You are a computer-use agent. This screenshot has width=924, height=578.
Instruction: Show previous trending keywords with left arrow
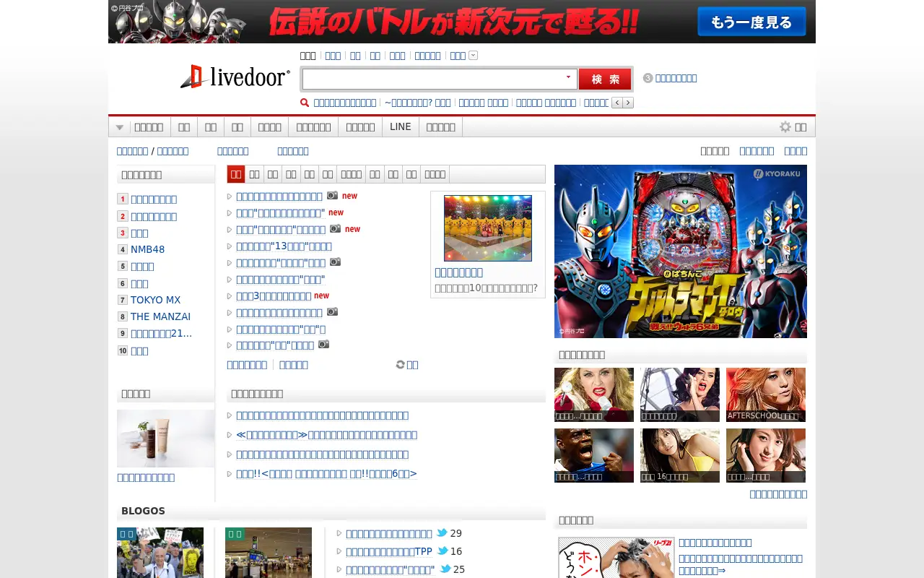[616, 103]
